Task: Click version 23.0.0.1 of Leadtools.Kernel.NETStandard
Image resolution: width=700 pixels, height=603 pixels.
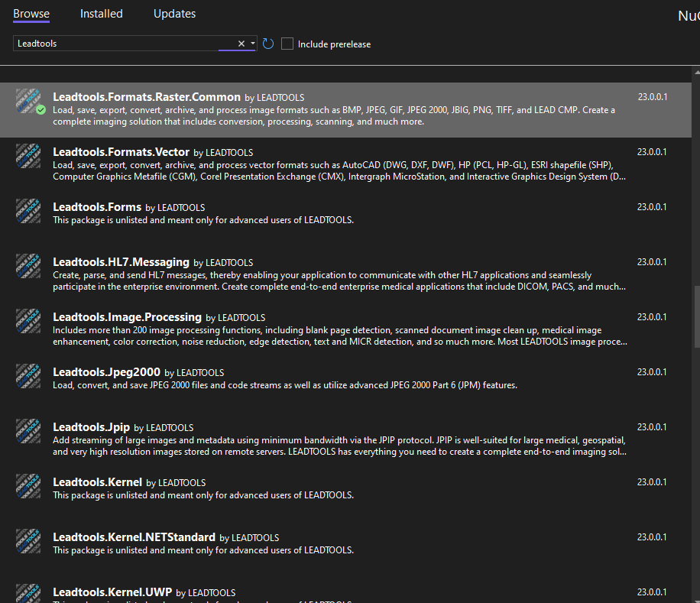Action: [652, 537]
